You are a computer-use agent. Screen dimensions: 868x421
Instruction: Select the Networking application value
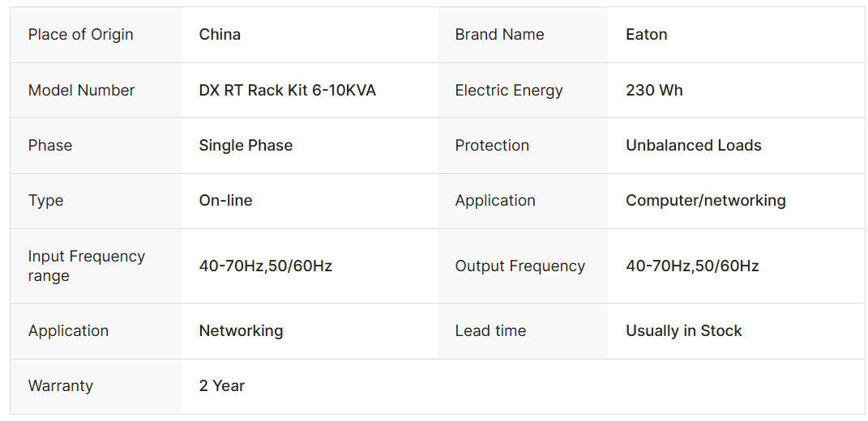(x=241, y=331)
